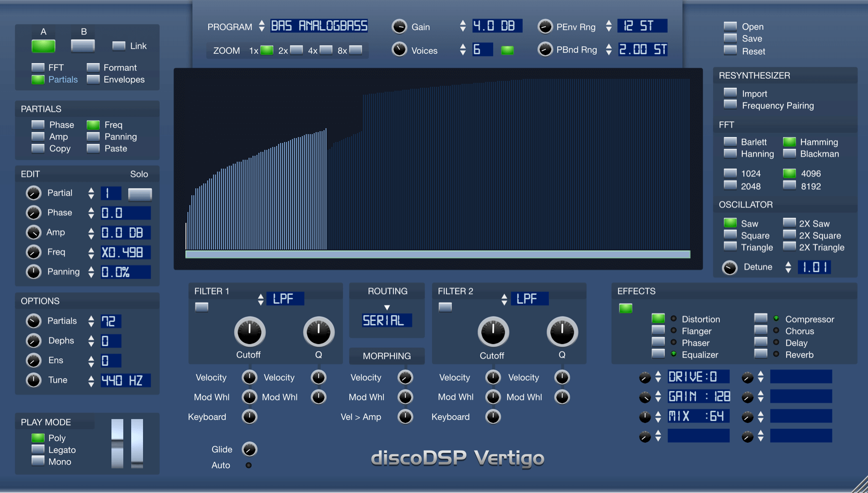Select program slot A
This screenshot has width=868, height=493.
tap(43, 46)
